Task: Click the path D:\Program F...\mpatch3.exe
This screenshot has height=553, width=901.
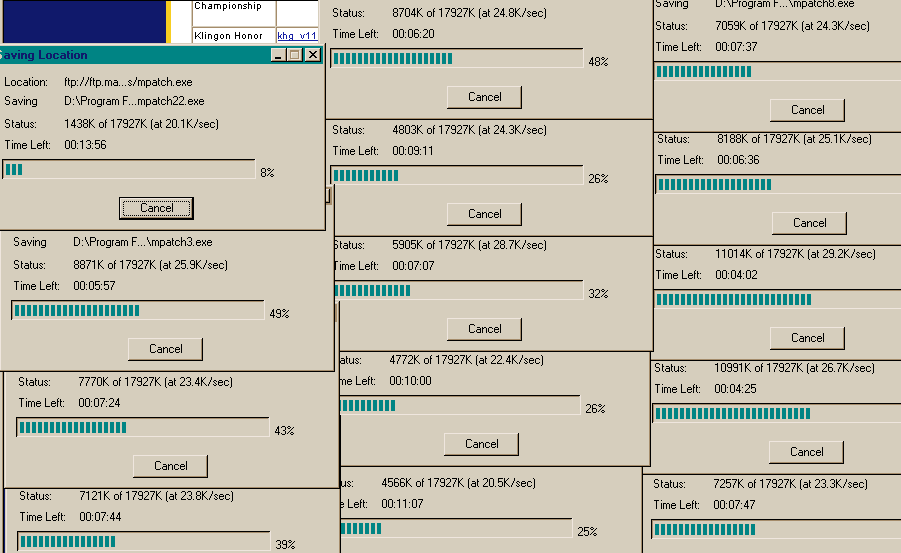Action: tap(143, 242)
